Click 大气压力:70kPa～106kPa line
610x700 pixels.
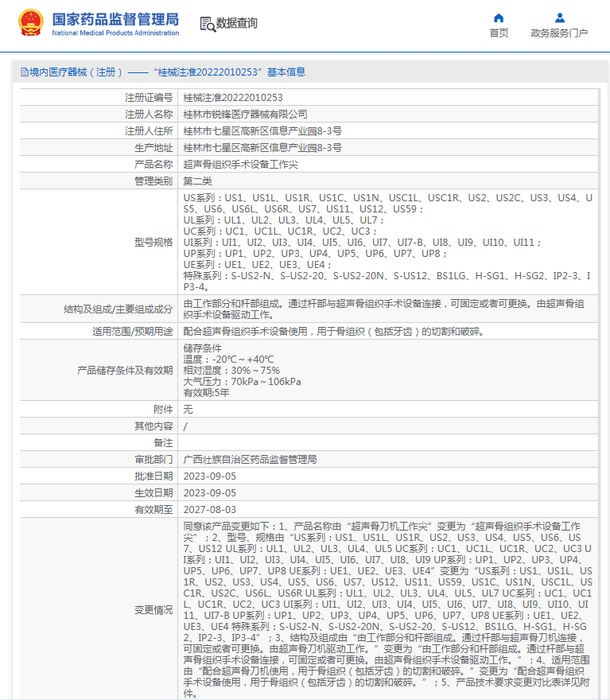tap(242, 382)
